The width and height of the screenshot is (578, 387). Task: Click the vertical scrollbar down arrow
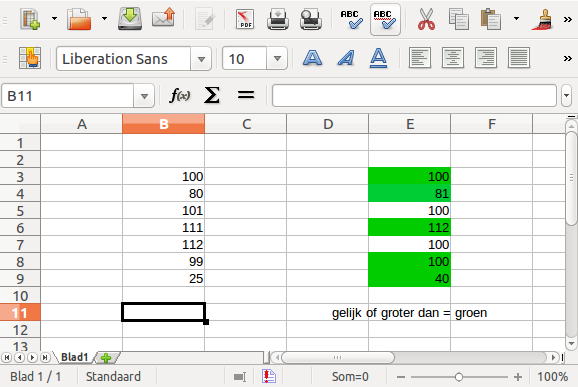571,344
